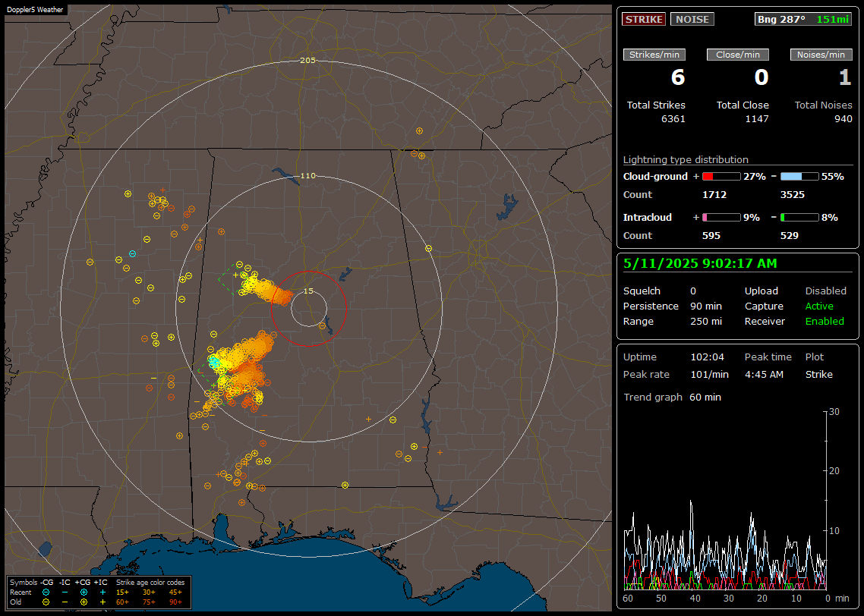Click the Close/min label button
This screenshot has width=864, height=616.
(738, 55)
